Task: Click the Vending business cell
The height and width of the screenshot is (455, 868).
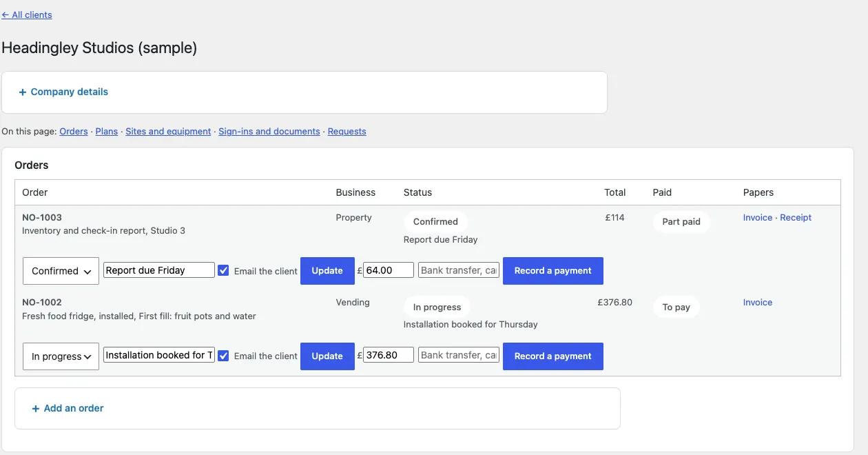Action: click(x=353, y=302)
